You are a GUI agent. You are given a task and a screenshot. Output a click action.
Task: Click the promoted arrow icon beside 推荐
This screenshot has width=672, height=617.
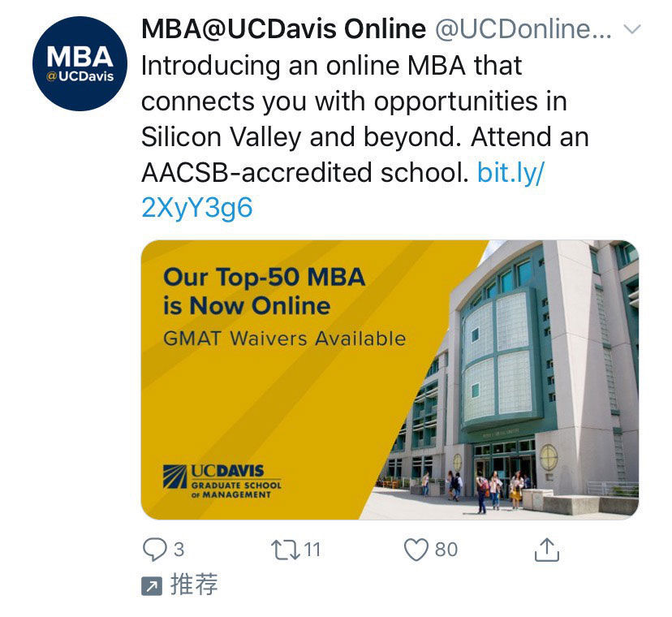pos(151,586)
